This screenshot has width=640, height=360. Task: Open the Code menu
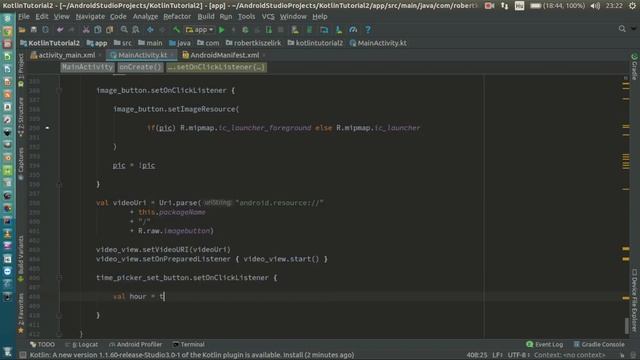click(x=118, y=17)
